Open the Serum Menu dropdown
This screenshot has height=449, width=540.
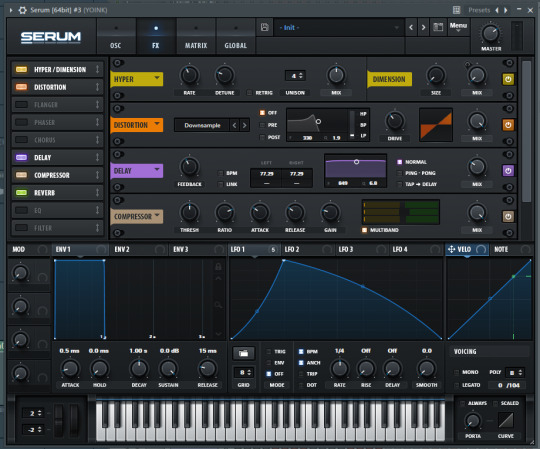click(458, 27)
